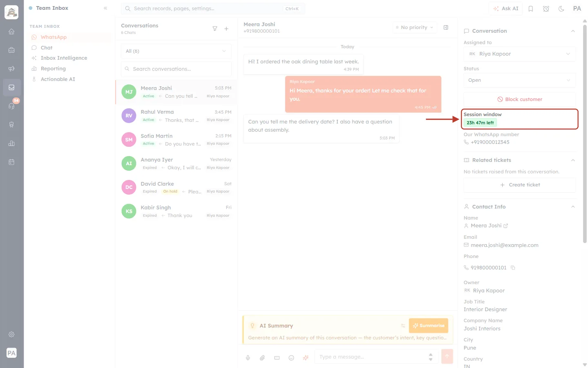Click the AI sparkle icon in the composer
The image size is (588, 368).
(x=306, y=358)
